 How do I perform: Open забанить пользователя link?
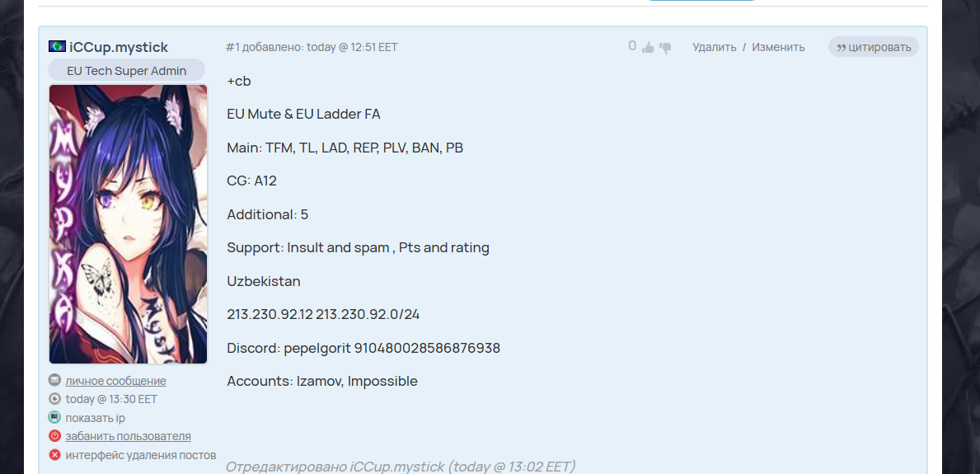[128, 436]
